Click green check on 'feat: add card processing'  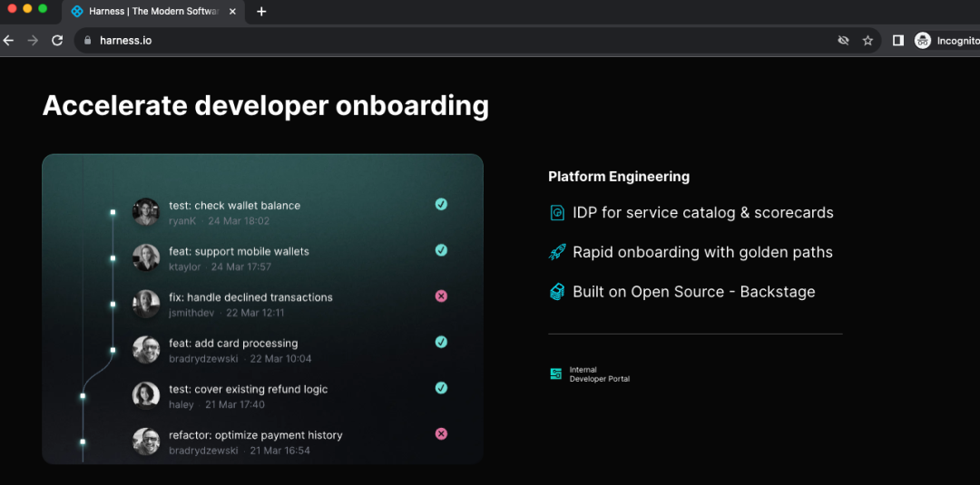pos(441,342)
